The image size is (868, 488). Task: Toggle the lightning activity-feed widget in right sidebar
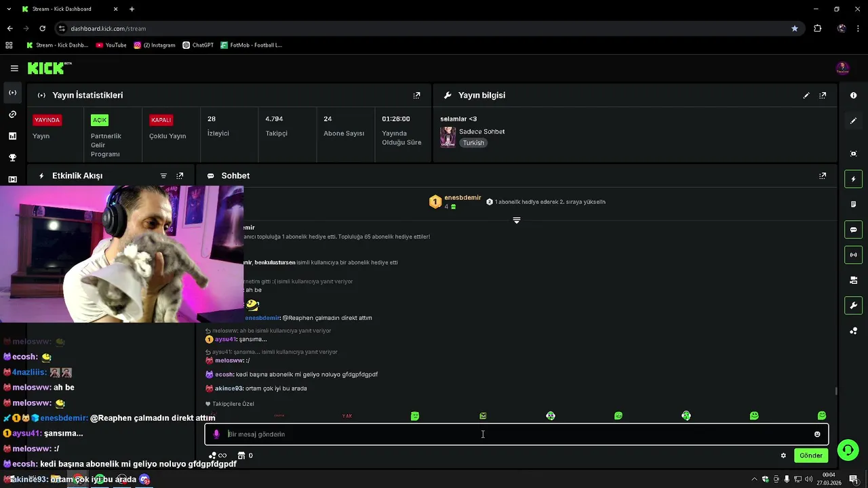tap(853, 179)
